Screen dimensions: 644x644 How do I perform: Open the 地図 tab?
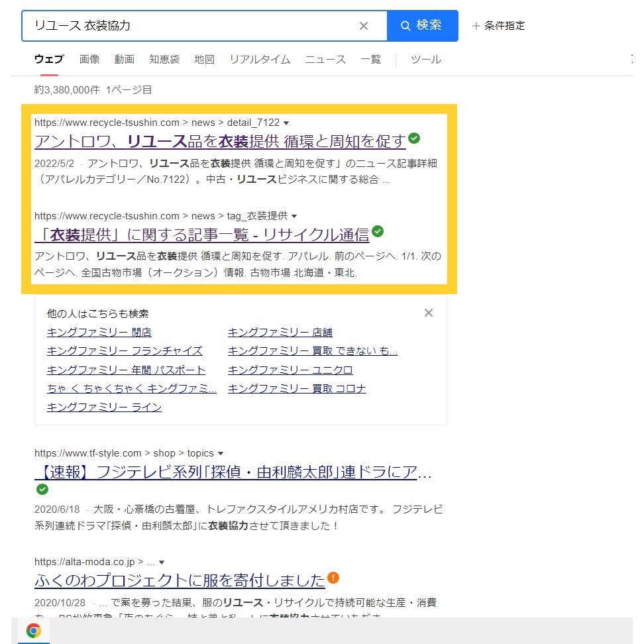(x=205, y=60)
